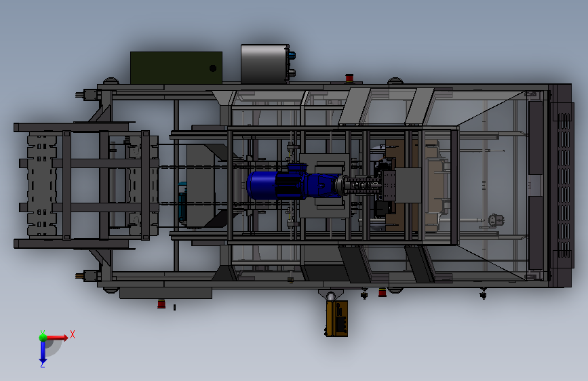Select the red beacon on the upper frame rail

tap(349, 78)
